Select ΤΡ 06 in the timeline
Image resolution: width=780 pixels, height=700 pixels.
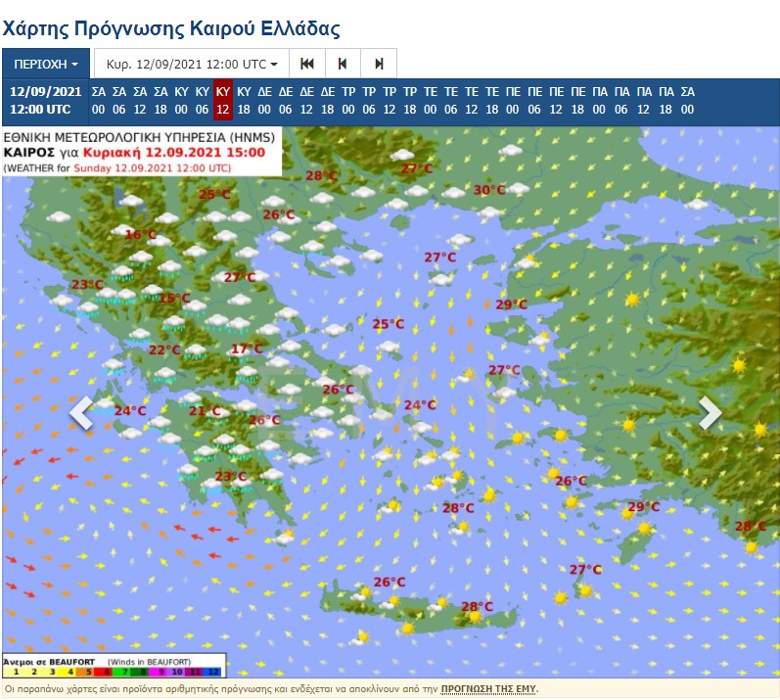click(x=369, y=100)
